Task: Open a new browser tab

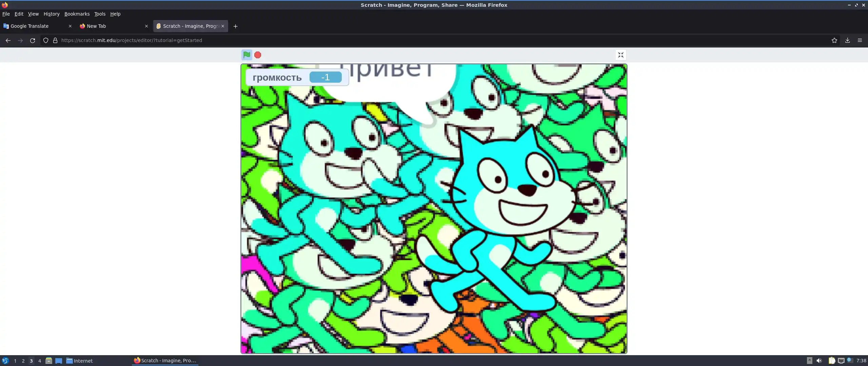Action: pos(235,26)
